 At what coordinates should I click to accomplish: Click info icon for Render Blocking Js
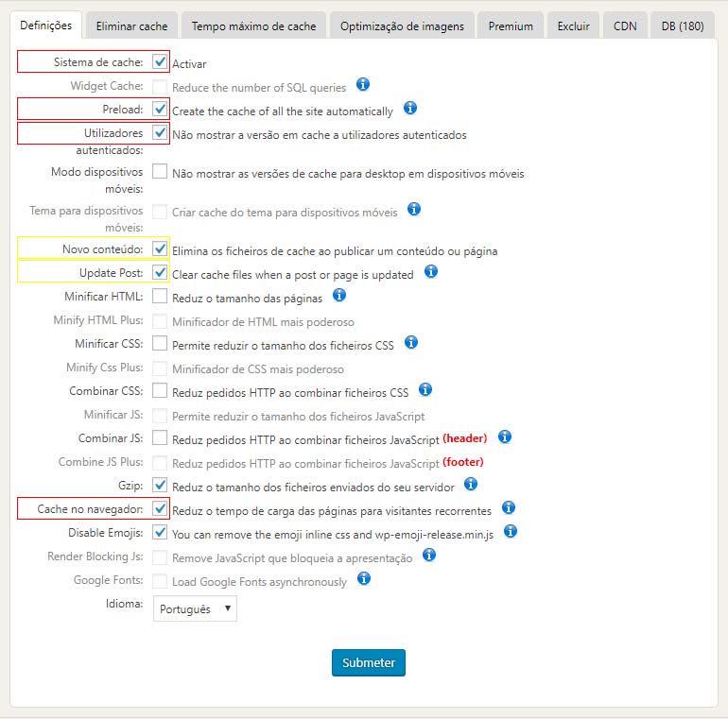click(429, 555)
